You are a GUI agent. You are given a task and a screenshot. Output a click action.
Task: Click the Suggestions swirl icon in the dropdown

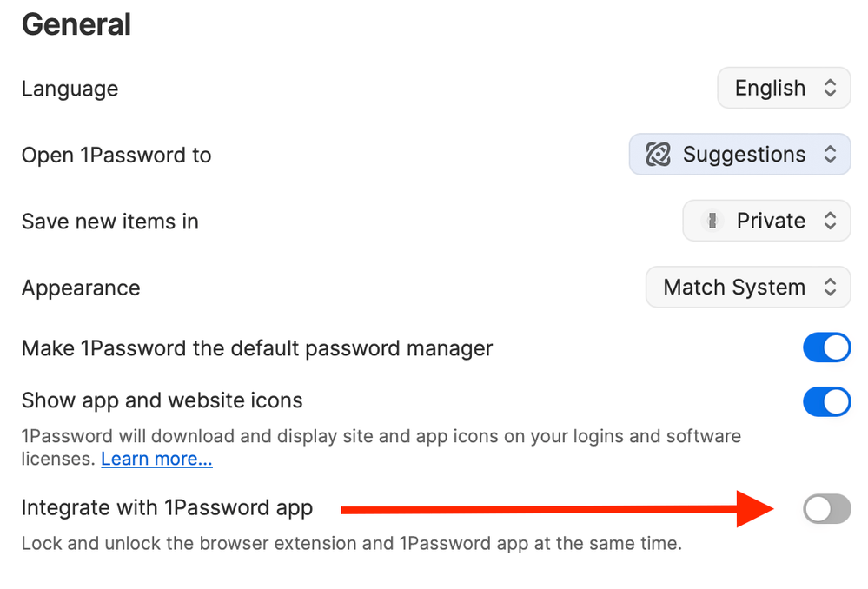click(659, 155)
